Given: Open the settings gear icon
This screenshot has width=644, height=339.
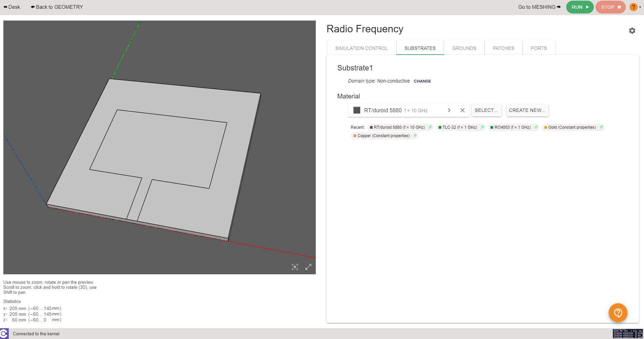Looking at the screenshot, I should [632, 31].
